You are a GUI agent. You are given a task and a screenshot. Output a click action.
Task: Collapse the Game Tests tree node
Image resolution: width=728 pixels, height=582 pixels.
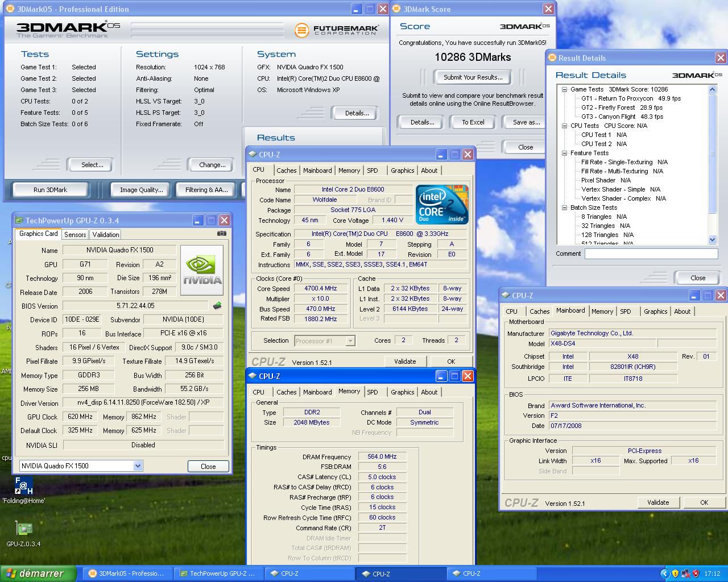(x=564, y=89)
